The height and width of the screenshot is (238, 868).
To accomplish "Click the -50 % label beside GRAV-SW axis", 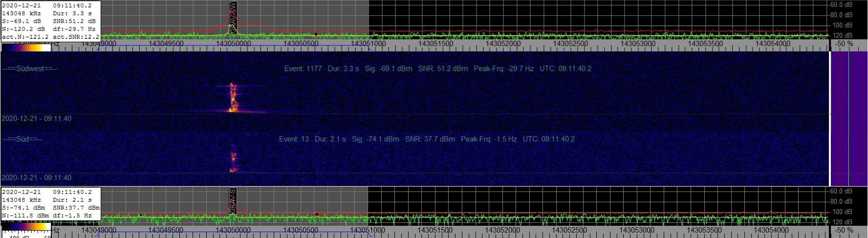I will click(844, 44).
